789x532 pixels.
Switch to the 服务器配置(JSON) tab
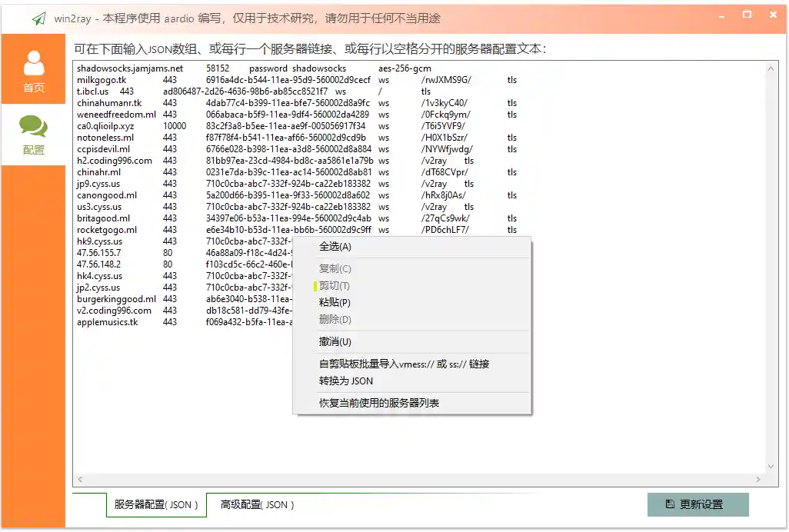(x=155, y=505)
